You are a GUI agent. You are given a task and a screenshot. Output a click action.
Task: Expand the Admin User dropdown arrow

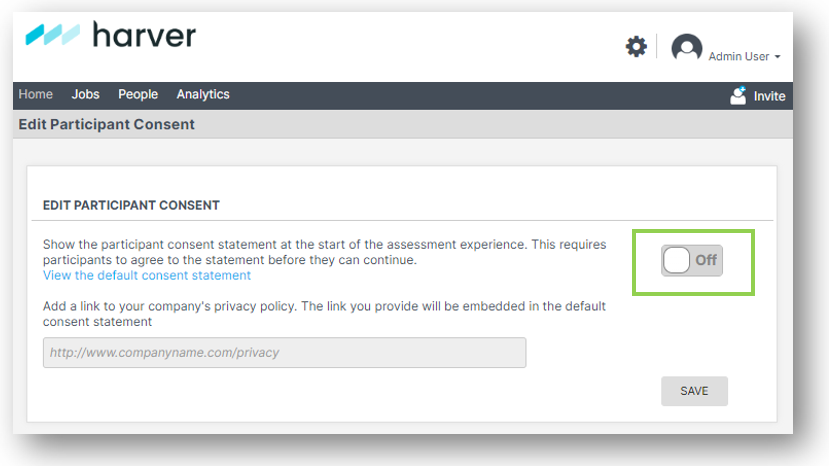click(x=777, y=57)
